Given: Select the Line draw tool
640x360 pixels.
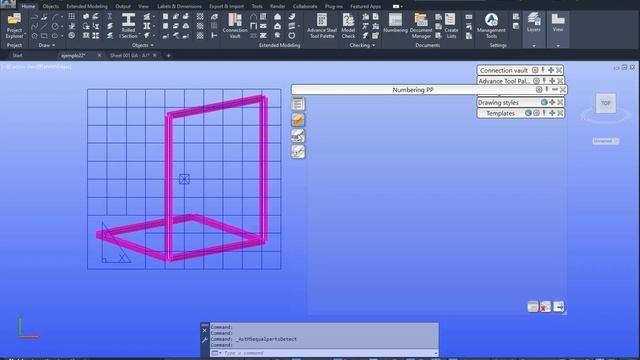Looking at the screenshot, I should click(44, 26).
